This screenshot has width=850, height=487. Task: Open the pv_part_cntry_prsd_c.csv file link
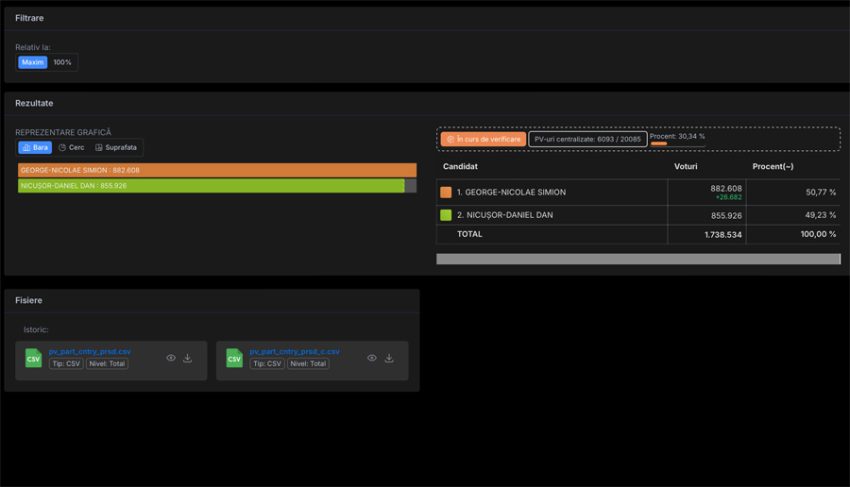(294, 352)
